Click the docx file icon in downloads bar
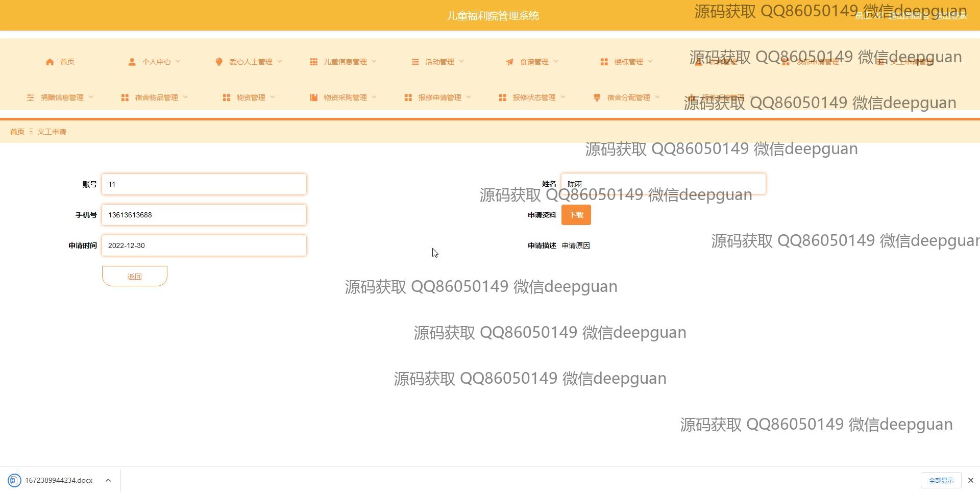 (x=14, y=480)
